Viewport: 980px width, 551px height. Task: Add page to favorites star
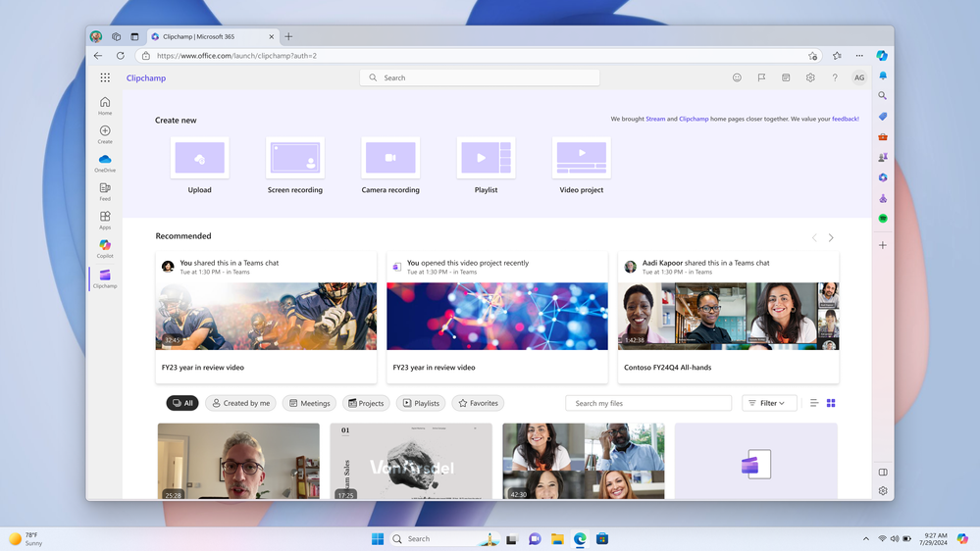(812, 56)
